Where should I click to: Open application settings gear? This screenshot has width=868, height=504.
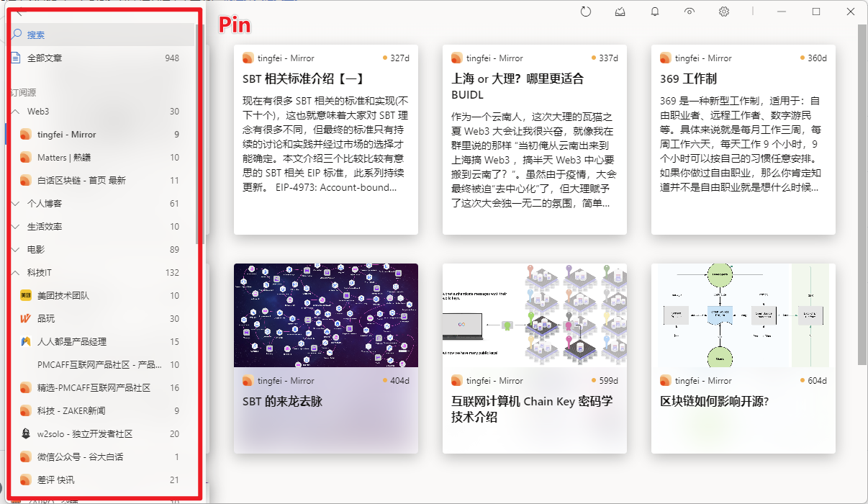tap(723, 12)
